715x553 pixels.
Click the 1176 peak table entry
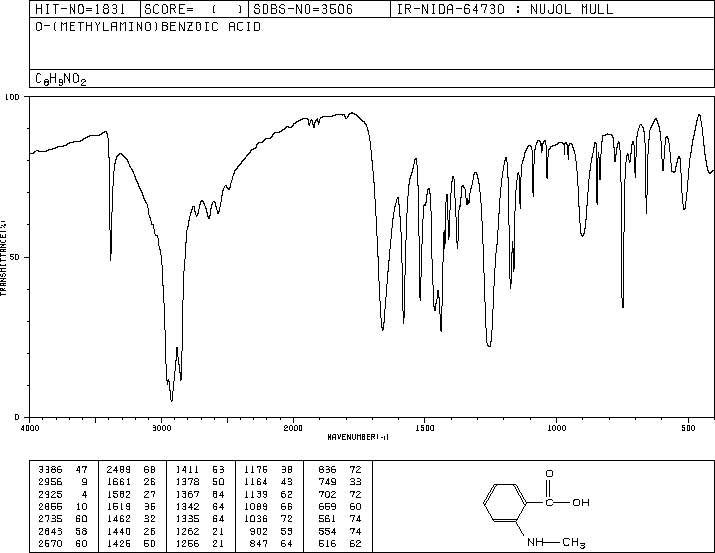pyautogui.click(x=269, y=470)
